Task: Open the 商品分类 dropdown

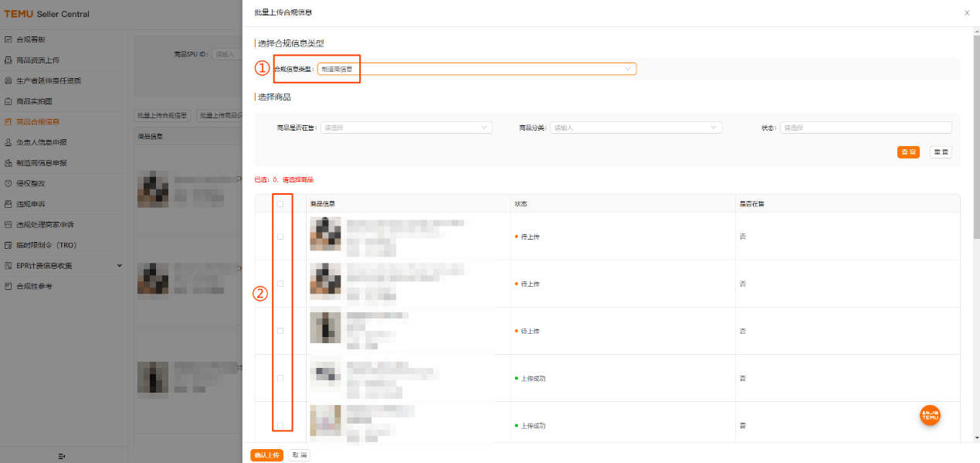Action: (636, 128)
